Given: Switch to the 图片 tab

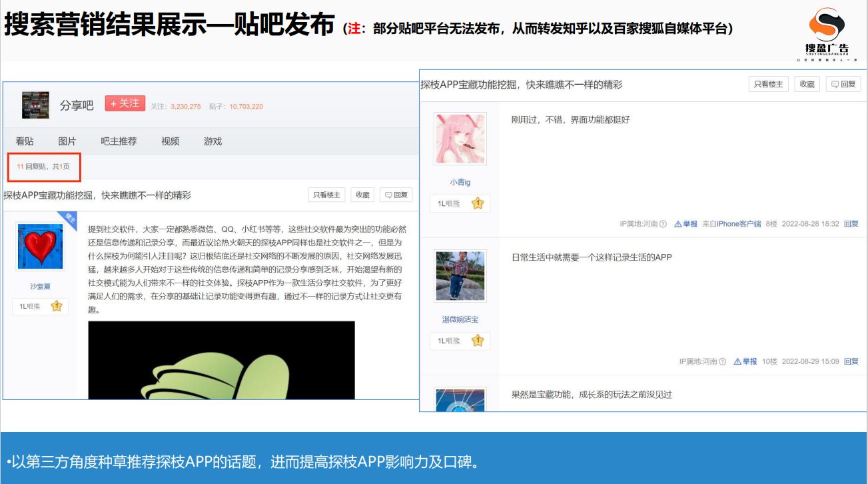Looking at the screenshot, I should coord(67,141).
